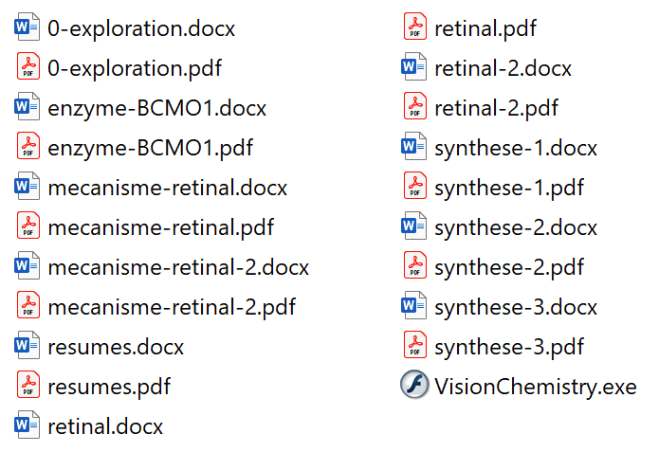Select the Word icon of synthese-1.docx
659x452 pixels.
414,147
